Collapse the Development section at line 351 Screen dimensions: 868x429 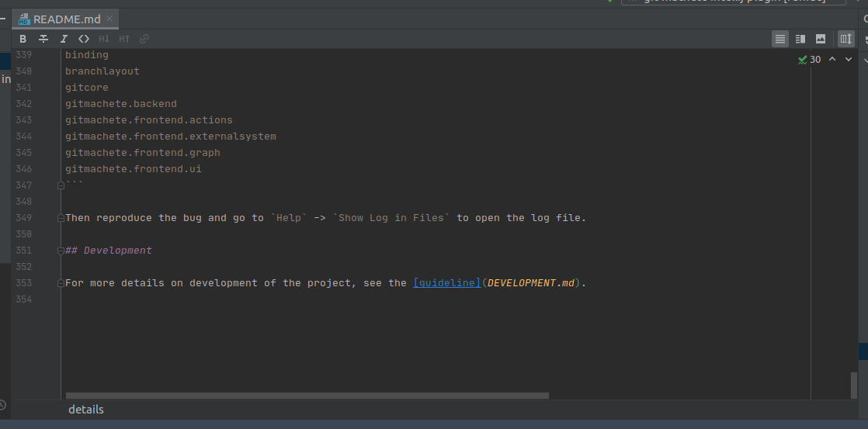61,251
